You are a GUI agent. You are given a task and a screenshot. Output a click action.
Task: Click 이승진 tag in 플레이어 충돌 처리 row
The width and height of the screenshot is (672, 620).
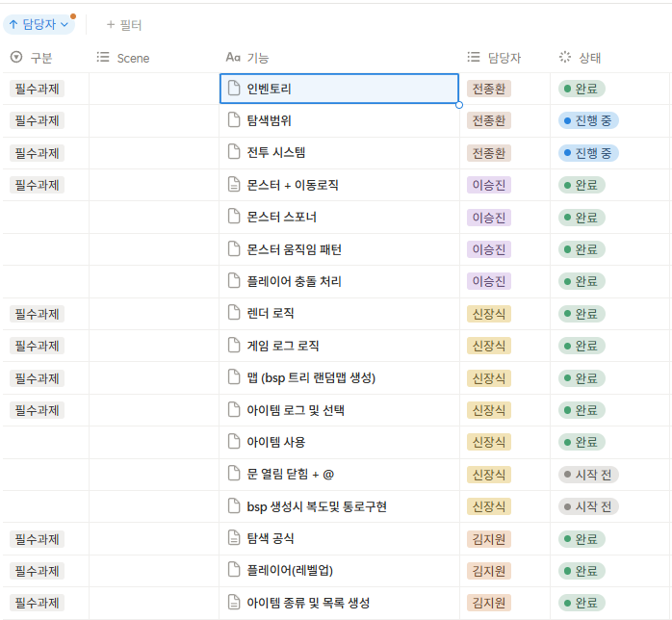point(489,281)
